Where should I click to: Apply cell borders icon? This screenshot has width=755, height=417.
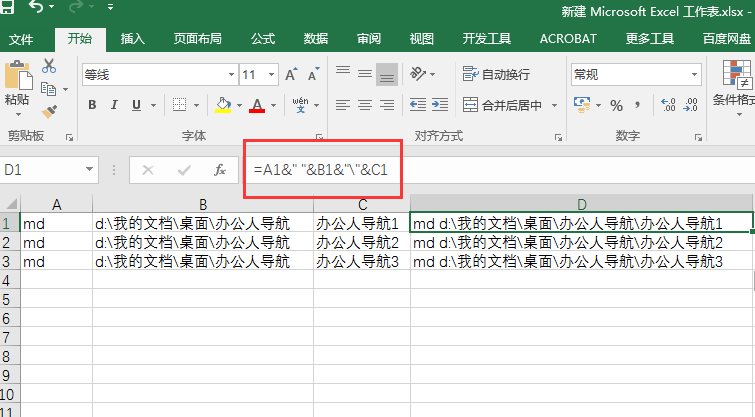coord(180,105)
